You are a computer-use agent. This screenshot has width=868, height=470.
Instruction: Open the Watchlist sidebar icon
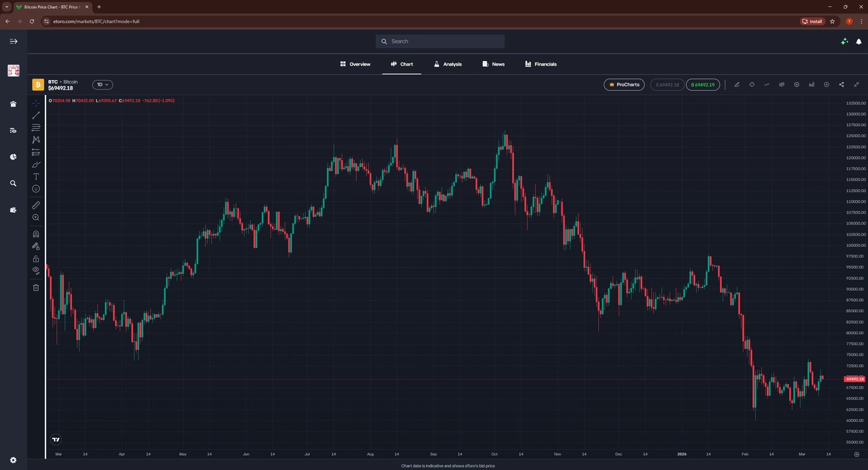[13, 130]
